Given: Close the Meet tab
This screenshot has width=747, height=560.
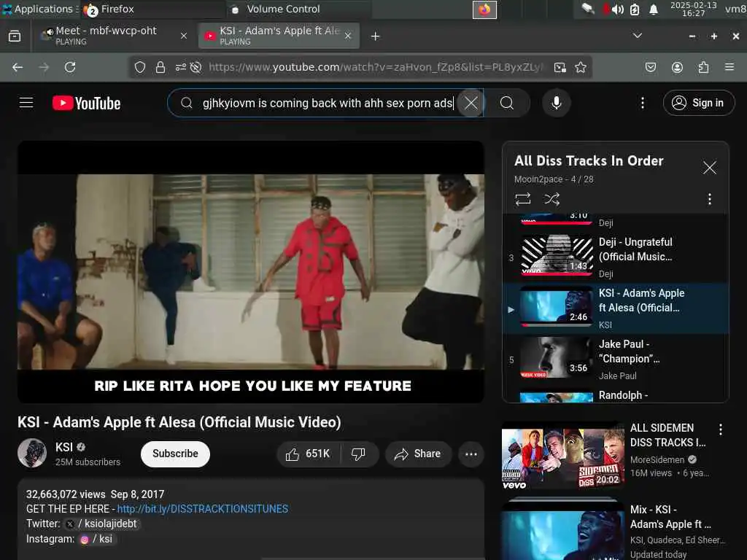Looking at the screenshot, I should [183, 36].
